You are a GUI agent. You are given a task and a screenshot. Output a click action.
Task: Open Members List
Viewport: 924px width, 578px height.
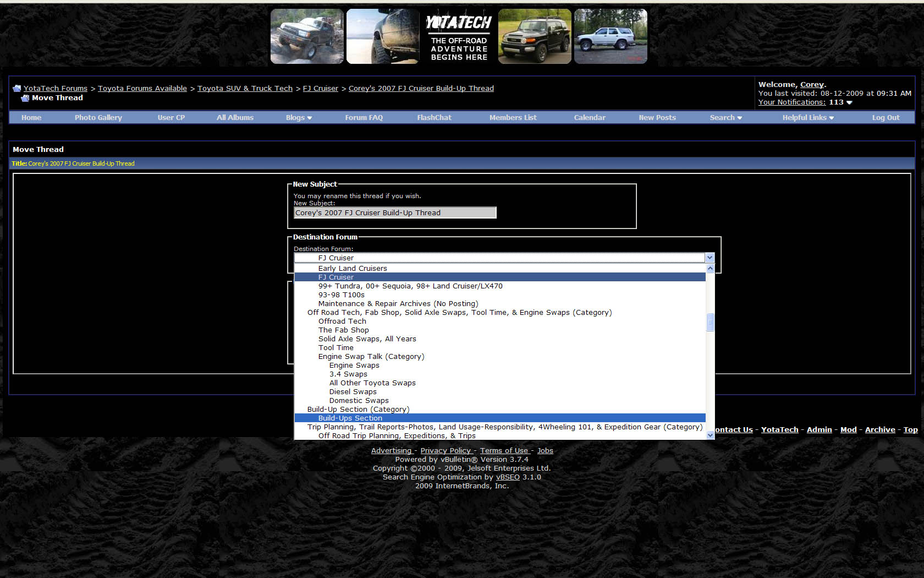click(x=513, y=118)
